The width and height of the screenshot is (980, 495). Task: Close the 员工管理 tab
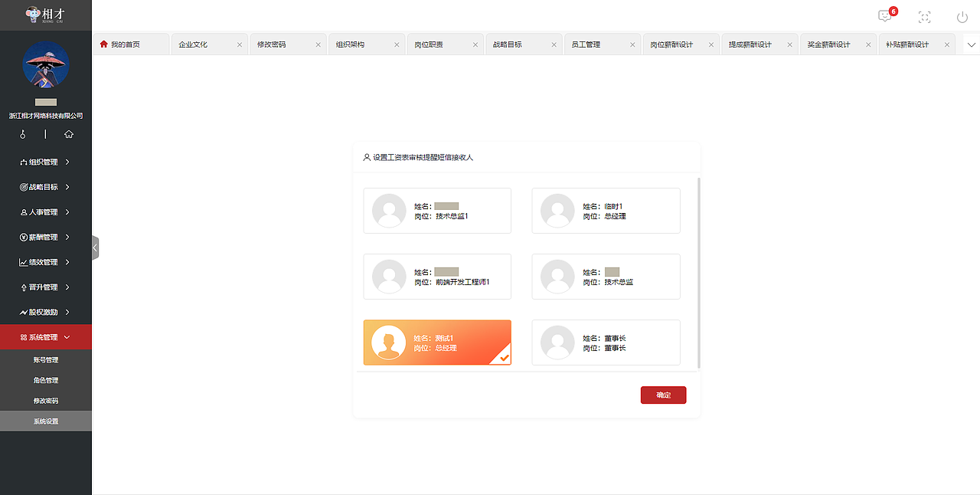tap(632, 44)
